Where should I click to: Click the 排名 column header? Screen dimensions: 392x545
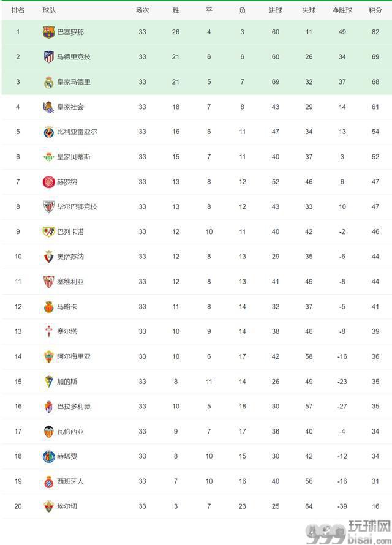click(18, 10)
